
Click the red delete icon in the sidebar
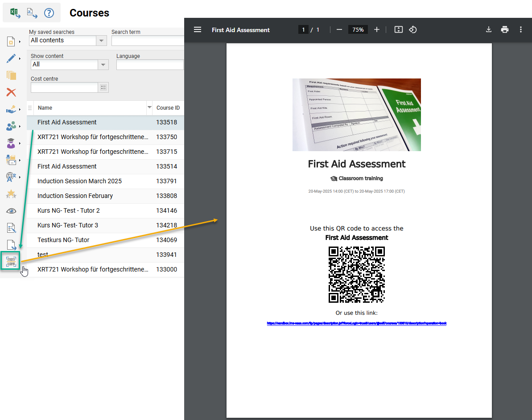click(x=11, y=92)
